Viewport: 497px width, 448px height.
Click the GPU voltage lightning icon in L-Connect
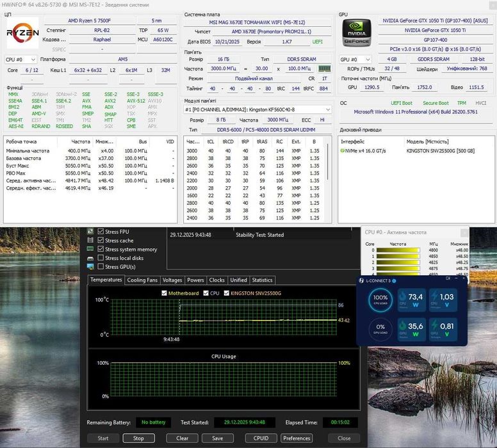tap(434, 326)
